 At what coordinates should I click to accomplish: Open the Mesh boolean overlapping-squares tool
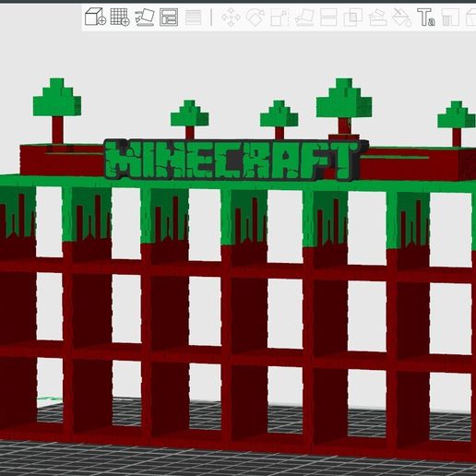coord(353,18)
